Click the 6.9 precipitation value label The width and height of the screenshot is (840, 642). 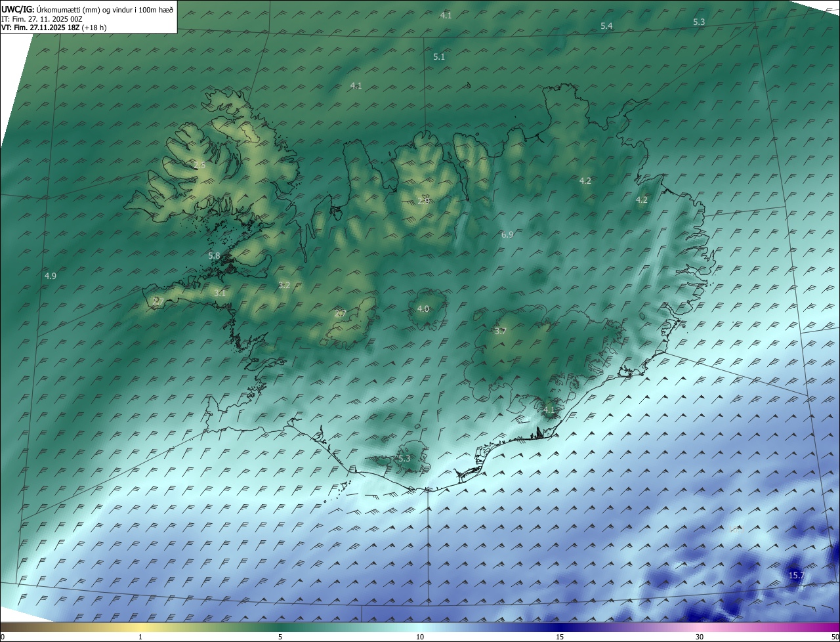507,234
